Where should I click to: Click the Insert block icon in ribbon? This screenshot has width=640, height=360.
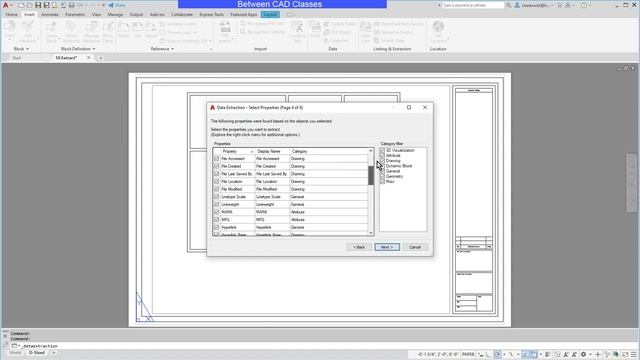pyautogui.click(x=9, y=31)
